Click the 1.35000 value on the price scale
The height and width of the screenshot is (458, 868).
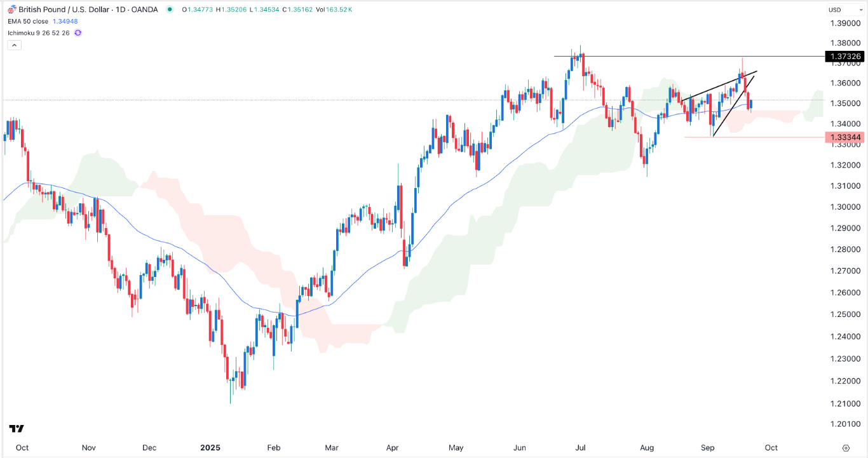click(846, 102)
